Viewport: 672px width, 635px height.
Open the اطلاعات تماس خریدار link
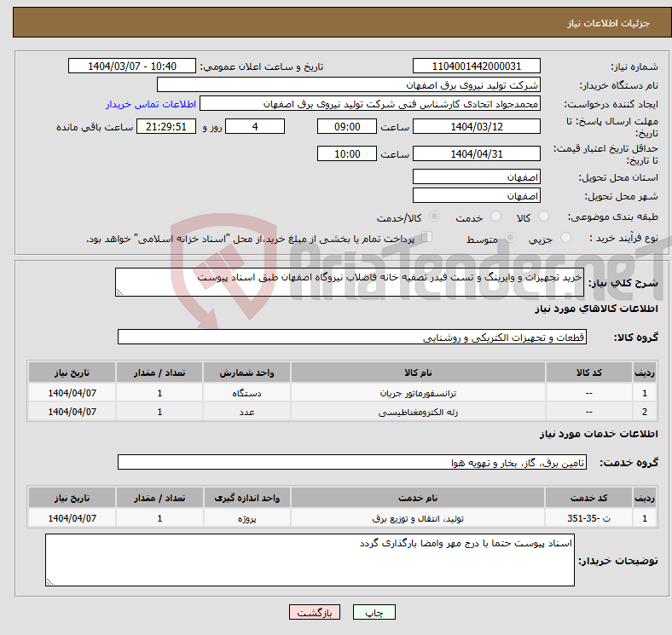click(x=151, y=104)
